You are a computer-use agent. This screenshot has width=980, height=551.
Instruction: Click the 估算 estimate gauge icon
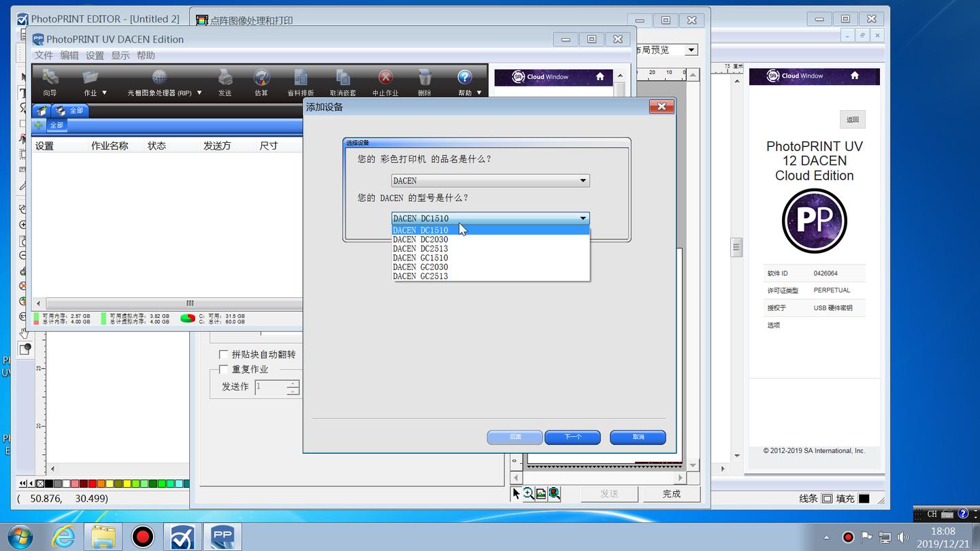261,77
